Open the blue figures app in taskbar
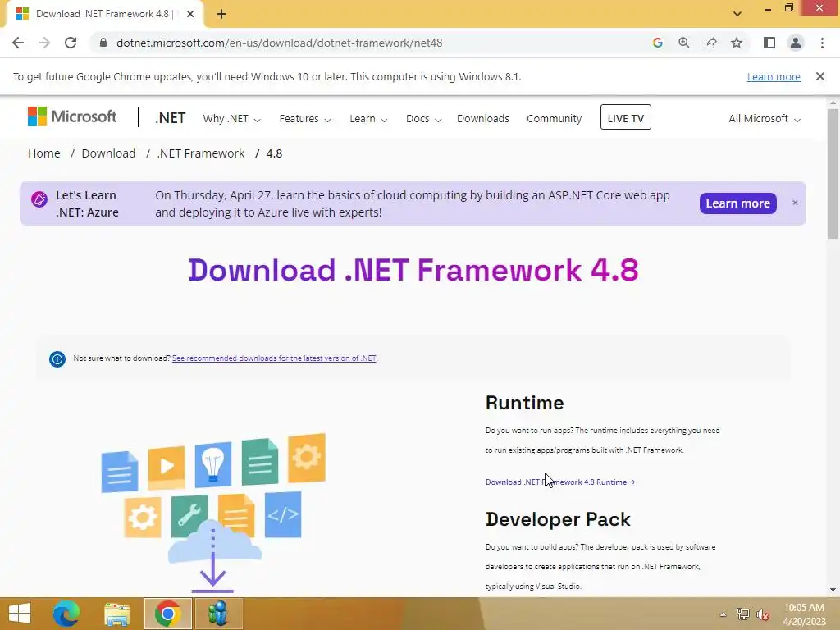This screenshot has height=630, width=840. (x=218, y=614)
